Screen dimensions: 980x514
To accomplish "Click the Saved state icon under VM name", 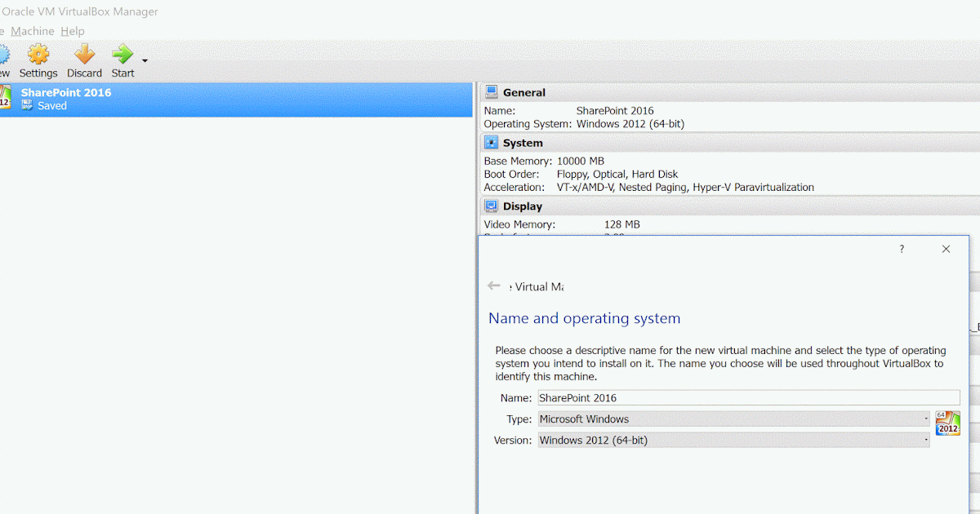I will pos(27,106).
